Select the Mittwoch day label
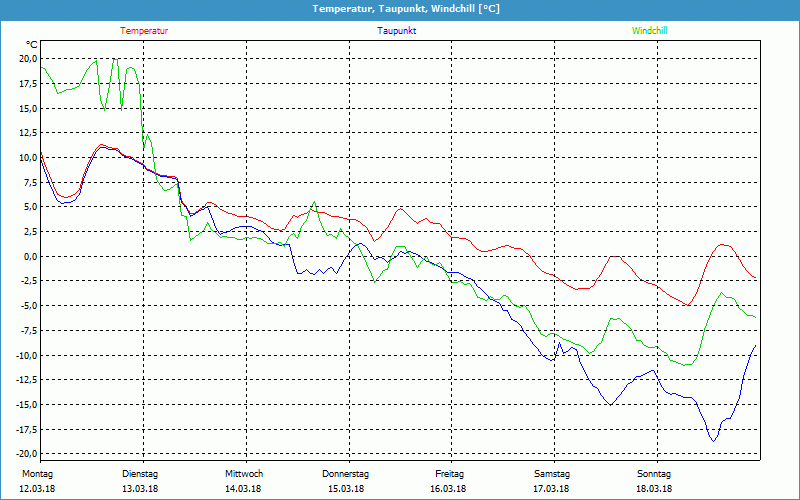This screenshot has height=500, width=800. [243, 474]
